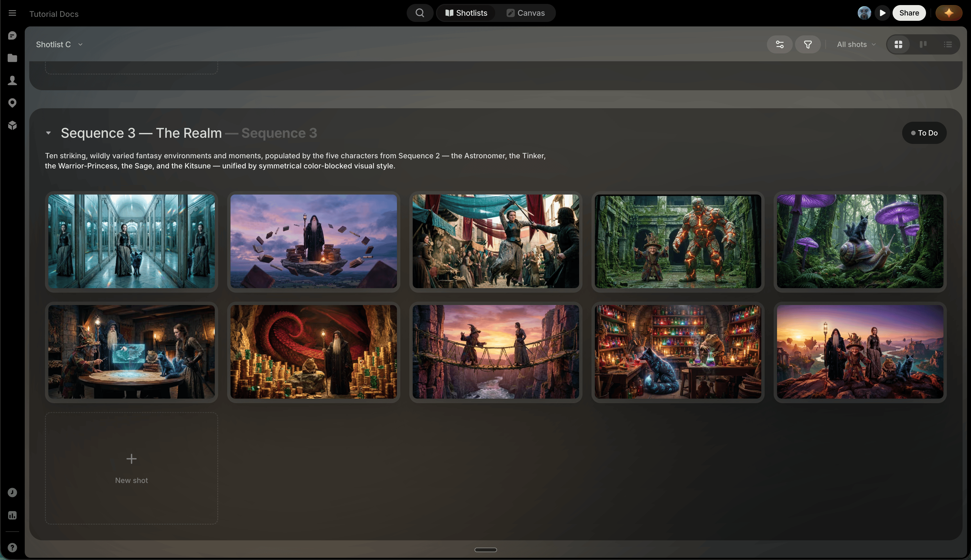
Task: Open the mirror hallway shot thumbnail
Action: pos(132,241)
